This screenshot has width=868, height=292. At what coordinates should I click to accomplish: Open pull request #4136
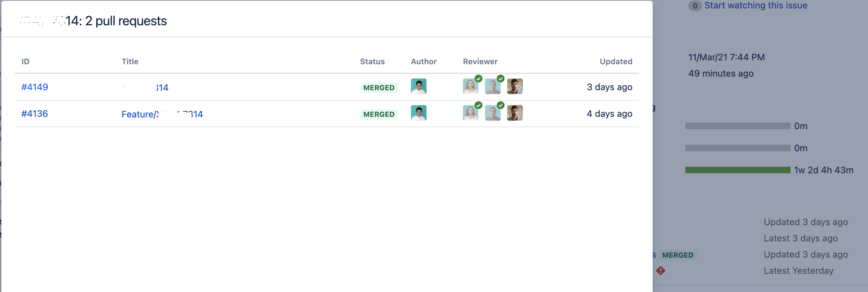35,114
